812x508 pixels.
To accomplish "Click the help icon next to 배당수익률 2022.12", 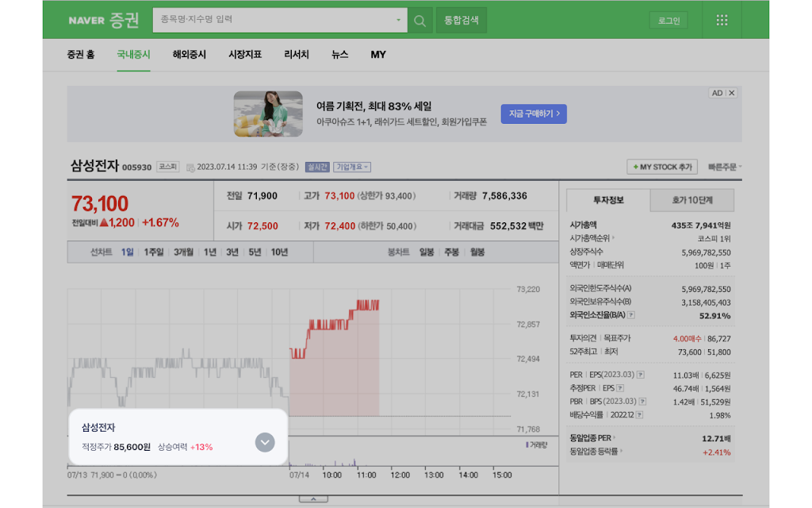I will click(x=640, y=414).
